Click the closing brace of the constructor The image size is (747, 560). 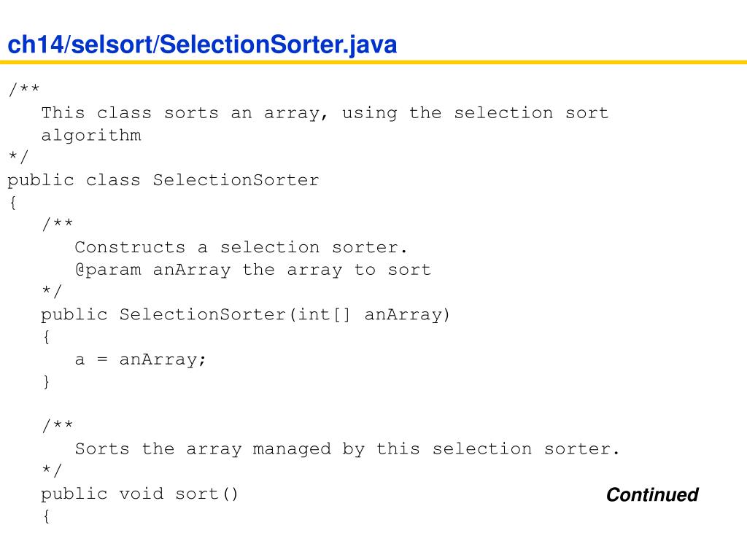(x=46, y=381)
